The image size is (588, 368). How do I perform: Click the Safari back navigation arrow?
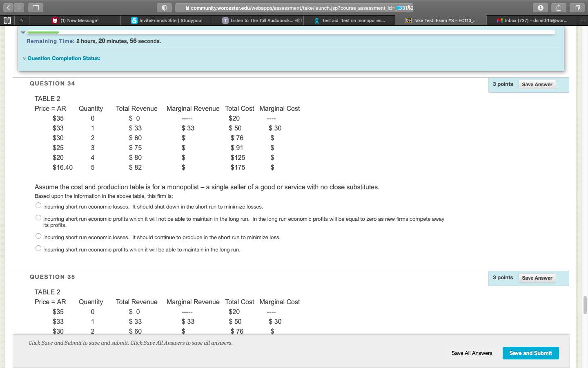(8, 8)
